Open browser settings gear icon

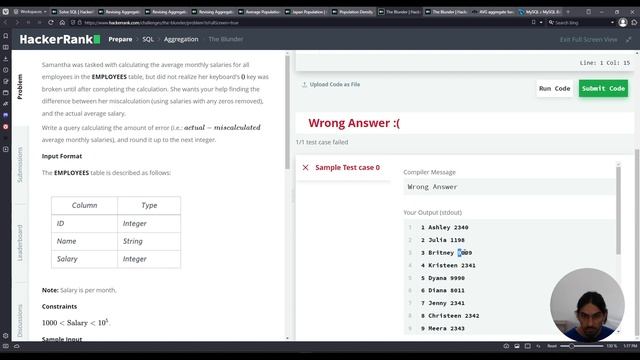6,336
